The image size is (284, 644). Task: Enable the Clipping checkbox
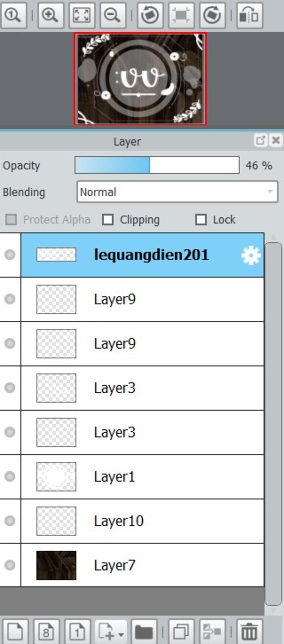[x=108, y=220]
